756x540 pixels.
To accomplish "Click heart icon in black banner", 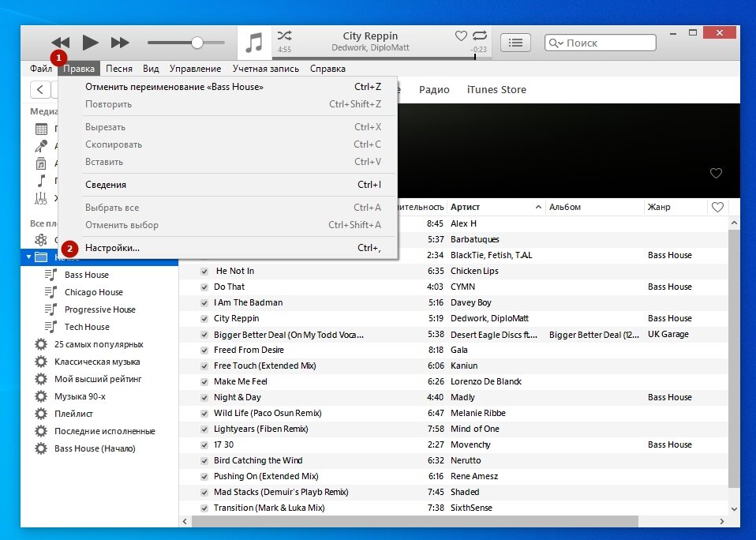I will (716, 173).
